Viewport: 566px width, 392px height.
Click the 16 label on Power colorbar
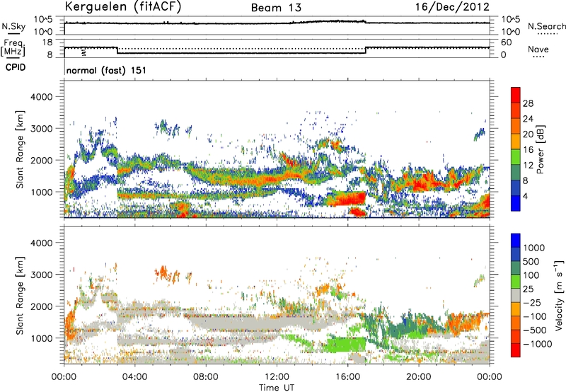tap(528, 150)
